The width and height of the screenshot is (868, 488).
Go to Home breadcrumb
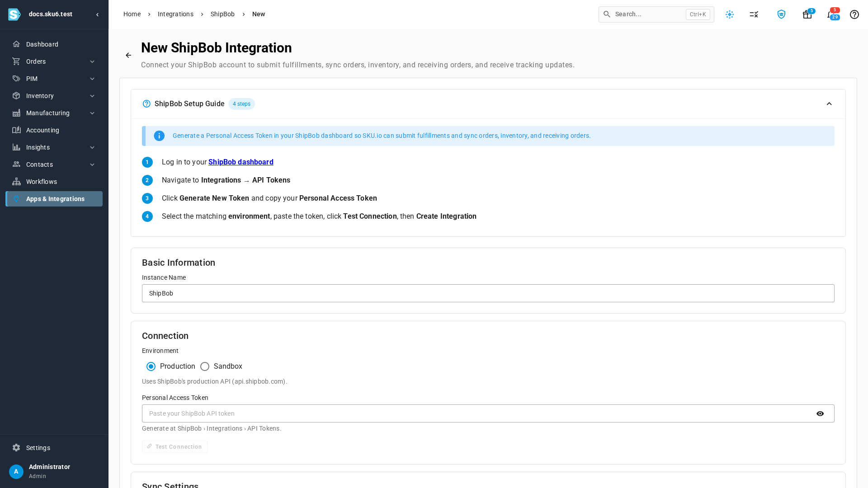tap(132, 14)
